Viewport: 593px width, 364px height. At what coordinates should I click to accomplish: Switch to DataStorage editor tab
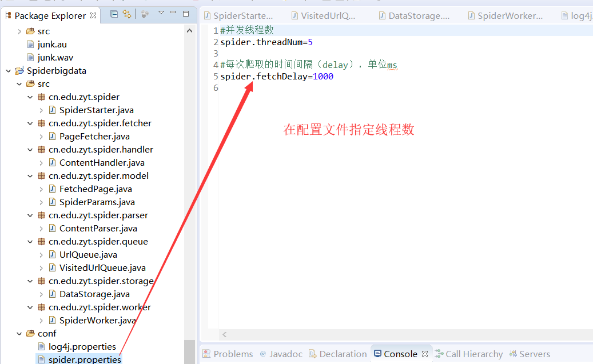tap(414, 15)
